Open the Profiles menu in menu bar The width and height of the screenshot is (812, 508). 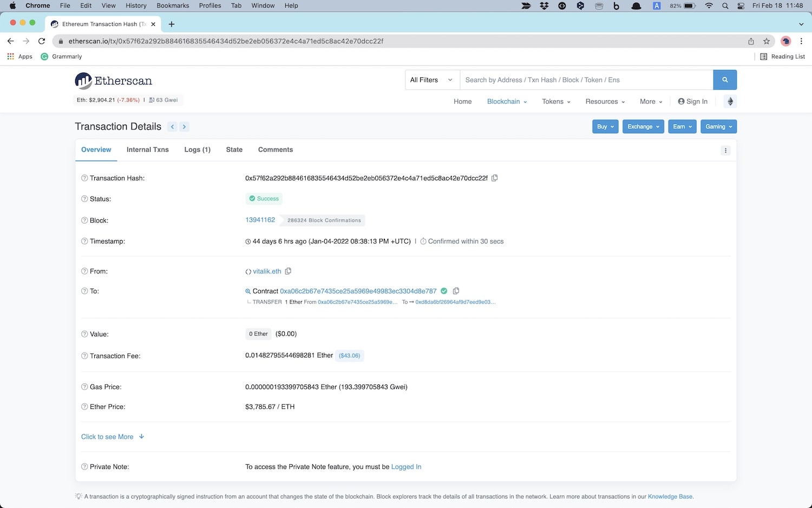point(210,5)
